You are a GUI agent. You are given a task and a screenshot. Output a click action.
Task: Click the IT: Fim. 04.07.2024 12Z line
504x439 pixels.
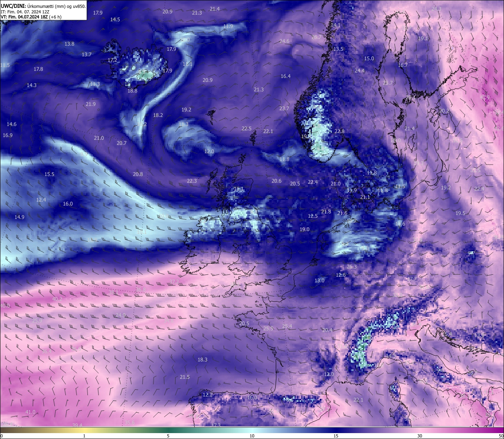(25, 12)
